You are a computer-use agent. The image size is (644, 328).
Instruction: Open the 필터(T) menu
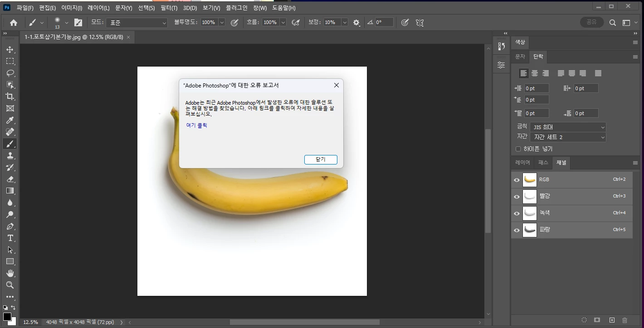tap(169, 8)
